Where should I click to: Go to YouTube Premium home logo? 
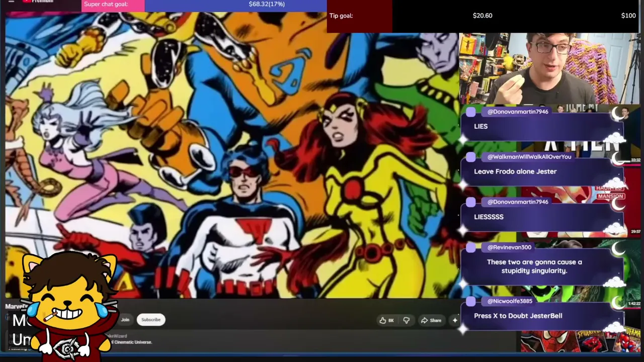point(38,2)
